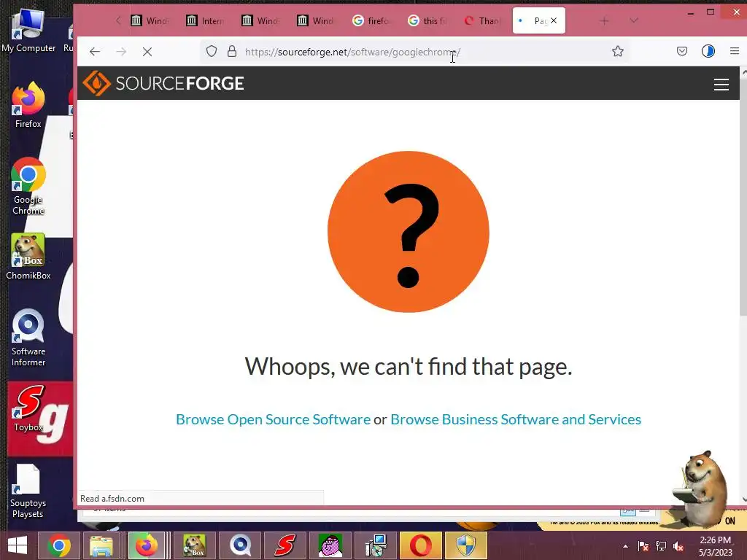The width and height of the screenshot is (747, 560).
Task: Open a new browser tab
Action: point(604,20)
